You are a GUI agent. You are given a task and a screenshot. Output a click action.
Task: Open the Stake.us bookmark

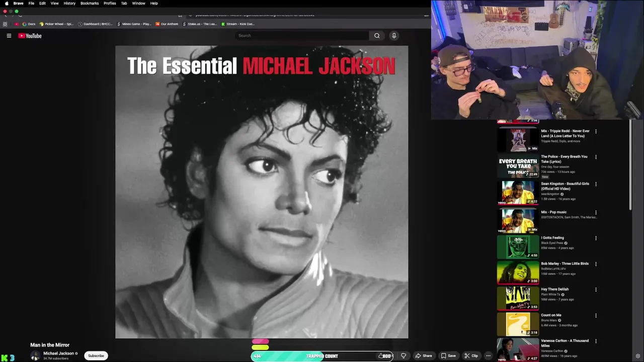(200, 24)
